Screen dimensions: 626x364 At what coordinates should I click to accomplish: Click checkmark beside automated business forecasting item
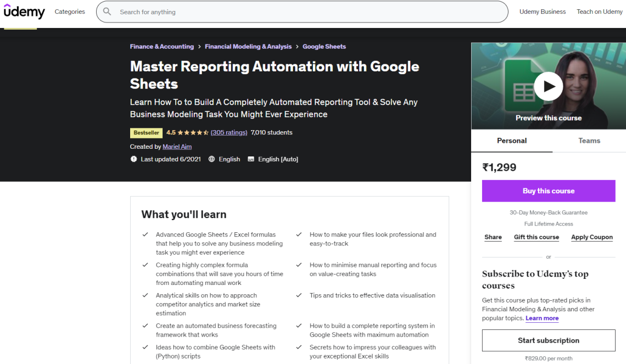(146, 326)
